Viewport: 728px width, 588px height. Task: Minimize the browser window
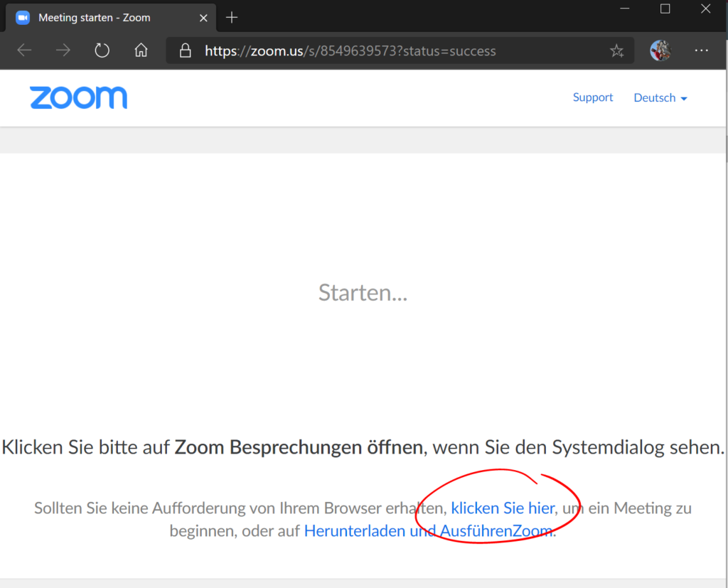[624, 9]
